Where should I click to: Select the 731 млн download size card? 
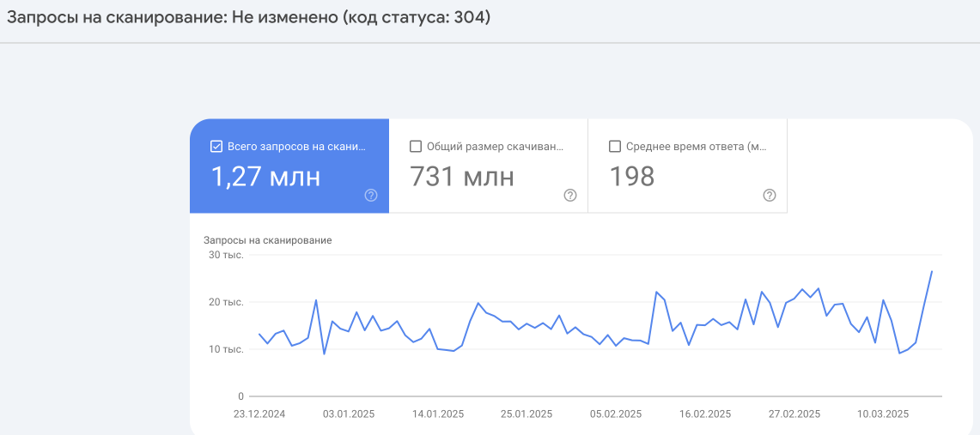click(x=488, y=166)
